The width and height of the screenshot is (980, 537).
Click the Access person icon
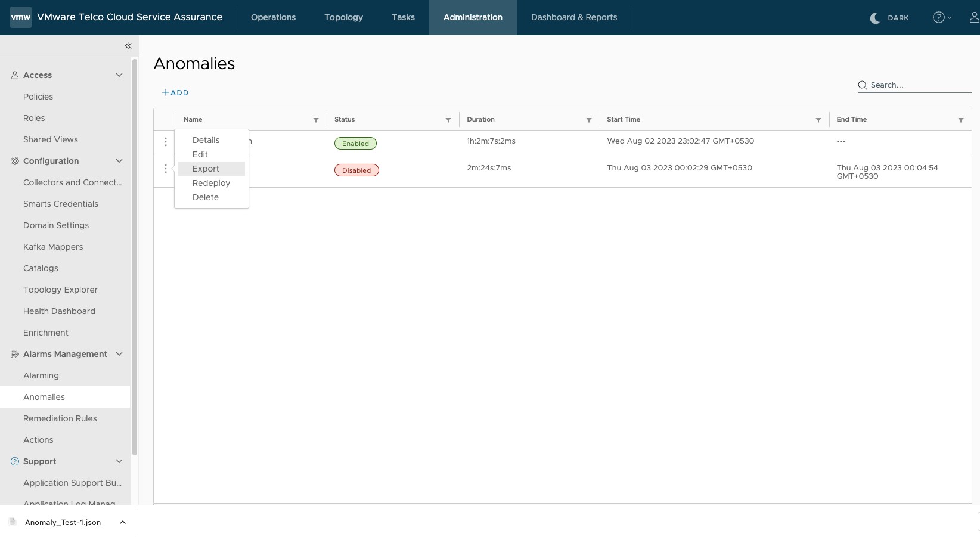(15, 75)
